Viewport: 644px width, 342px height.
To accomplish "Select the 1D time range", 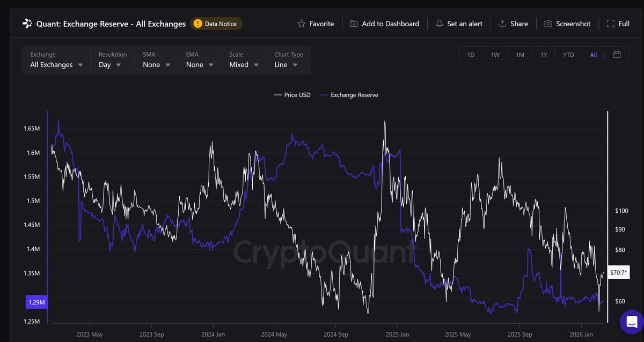I will tap(471, 55).
